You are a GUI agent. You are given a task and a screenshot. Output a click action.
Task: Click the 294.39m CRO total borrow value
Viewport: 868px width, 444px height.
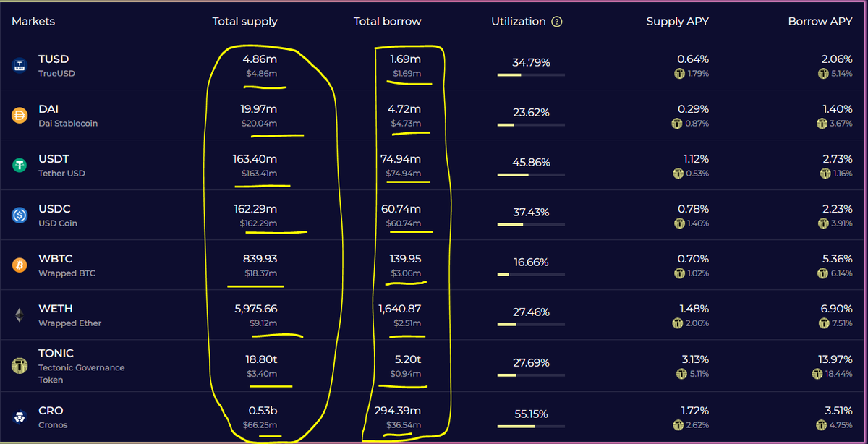397,411
